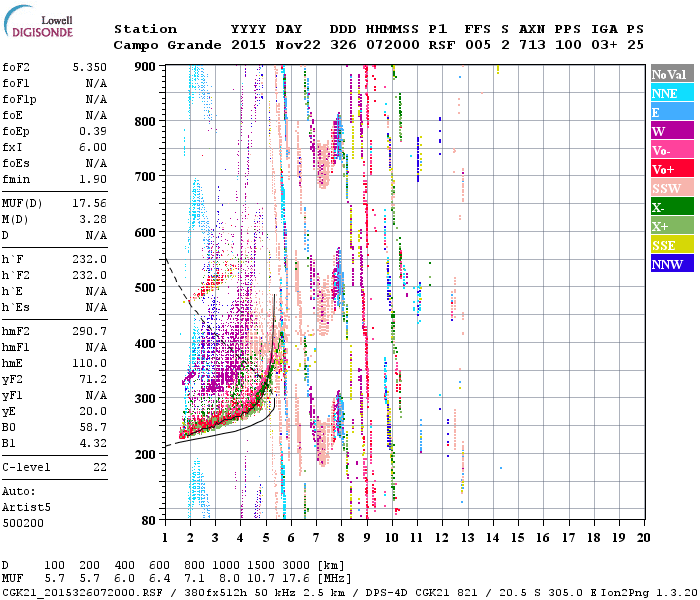700x600 pixels.
Task: Click the SSE yellow legend swatch
Action: [x=672, y=245]
